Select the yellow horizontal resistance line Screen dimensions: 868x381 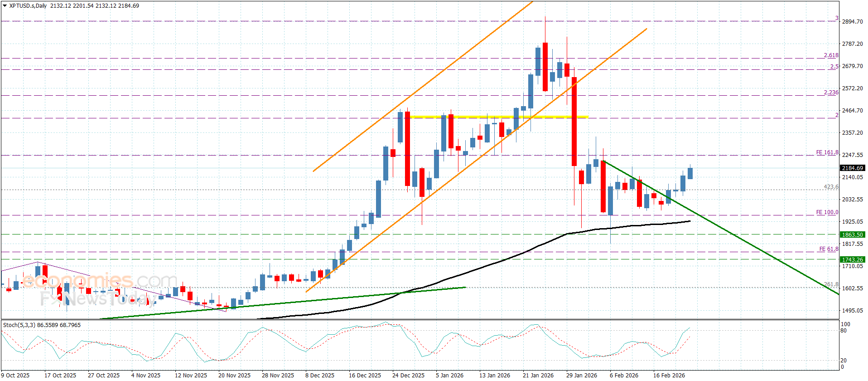click(498, 117)
